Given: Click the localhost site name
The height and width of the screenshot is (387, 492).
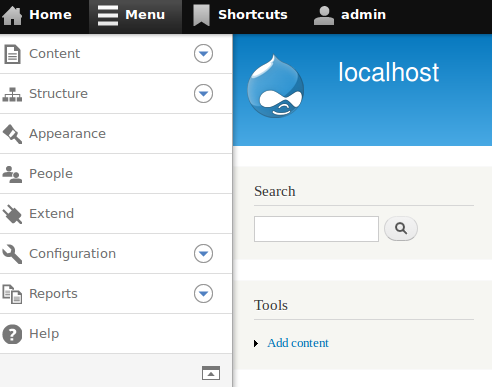Looking at the screenshot, I should (x=389, y=72).
